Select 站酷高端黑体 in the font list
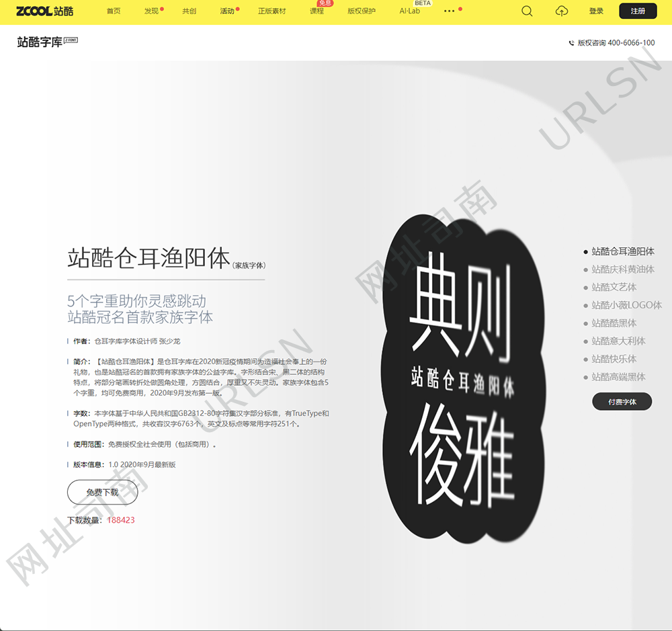The height and width of the screenshot is (631, 672). coord(620,377)
